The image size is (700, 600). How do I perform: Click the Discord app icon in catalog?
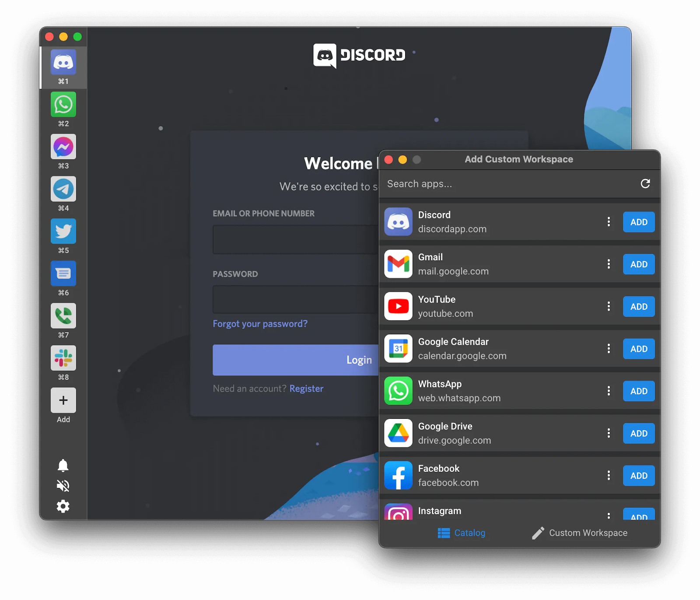pos(398,221)
